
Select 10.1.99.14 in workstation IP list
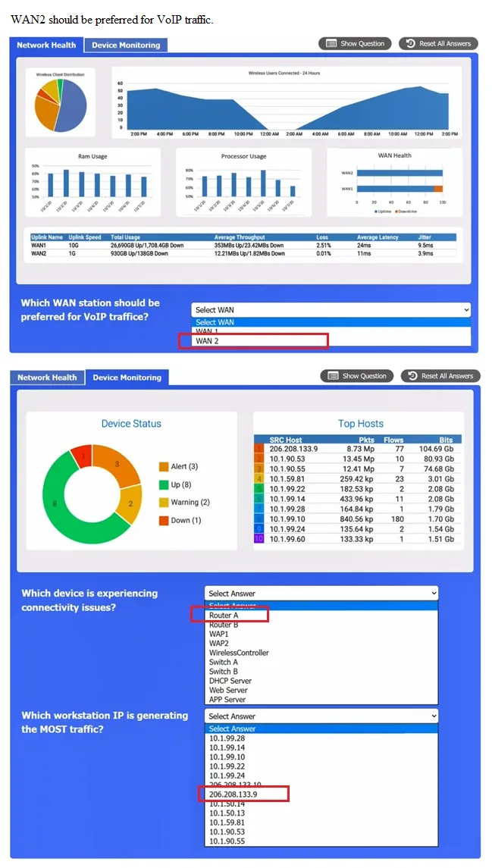point(321,747)
